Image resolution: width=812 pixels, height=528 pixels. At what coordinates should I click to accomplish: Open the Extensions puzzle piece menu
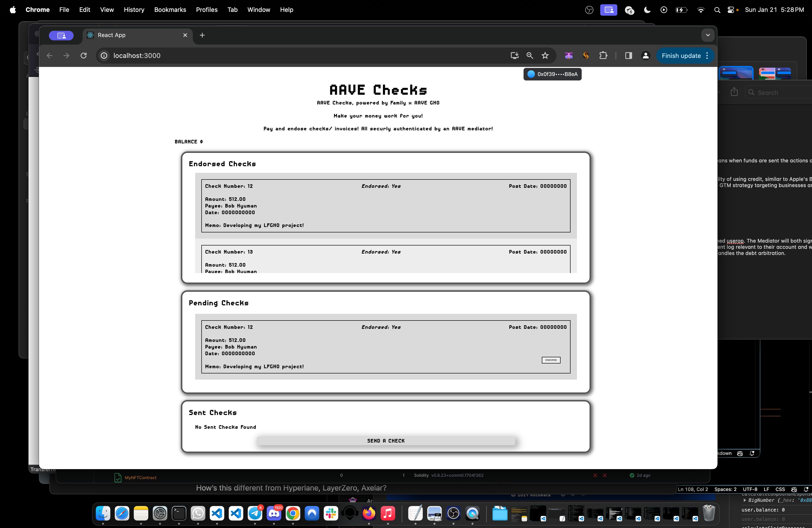pyautogui.click(x=603, y=56)
